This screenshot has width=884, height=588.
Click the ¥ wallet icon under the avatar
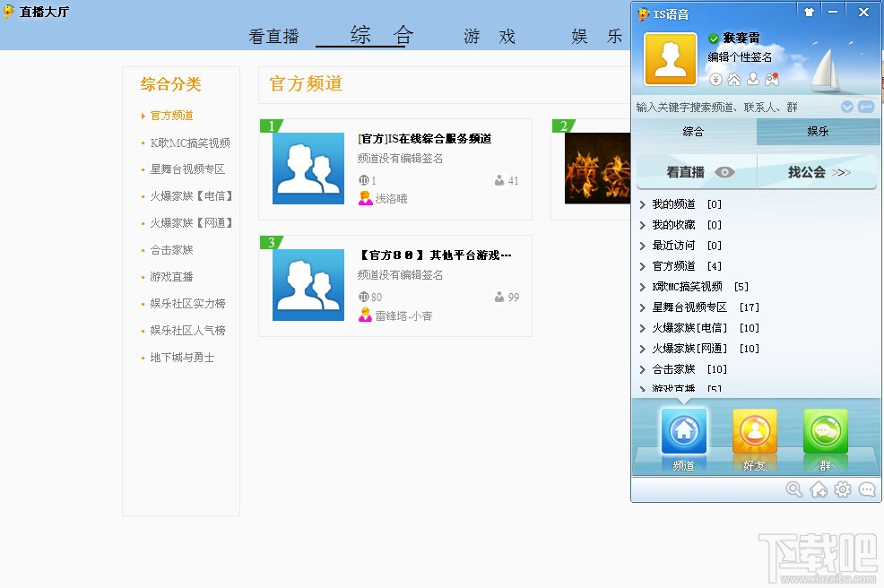(x=715, y=80)
